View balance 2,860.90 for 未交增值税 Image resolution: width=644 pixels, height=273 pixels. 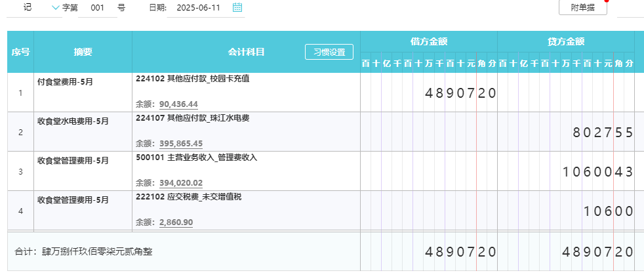[176, 222]
